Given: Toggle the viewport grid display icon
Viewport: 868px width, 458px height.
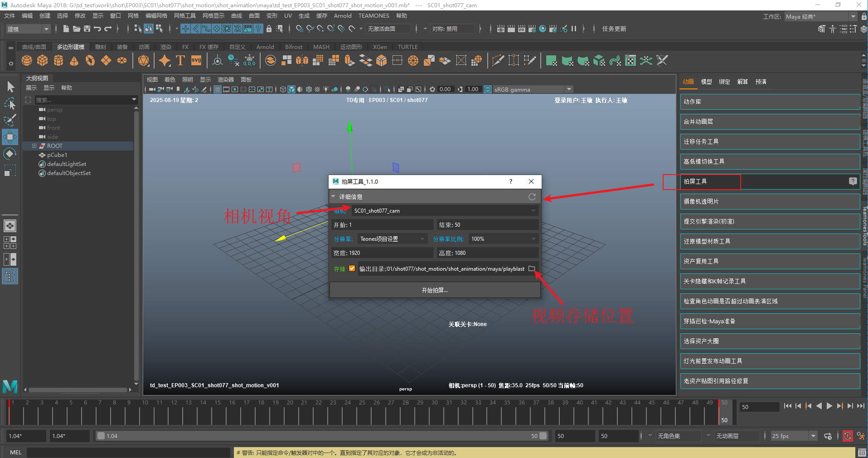Looking at the screenshot, I should point(218,89).
